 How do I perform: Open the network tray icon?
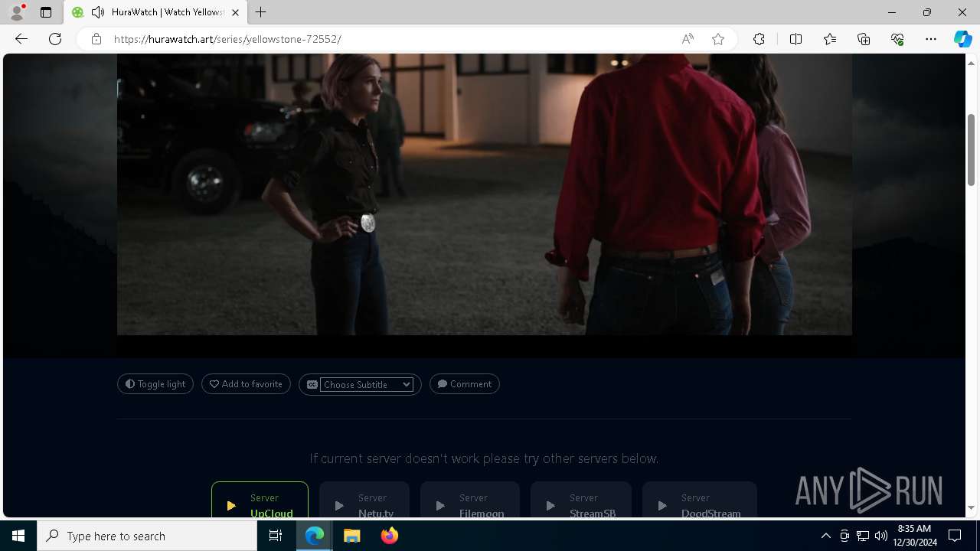pos(863,536)
